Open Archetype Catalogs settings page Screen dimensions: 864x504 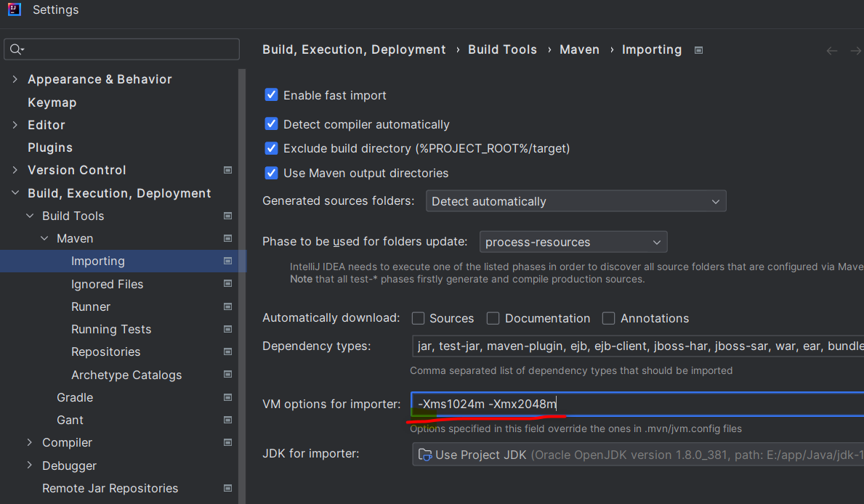click(126, 375)
